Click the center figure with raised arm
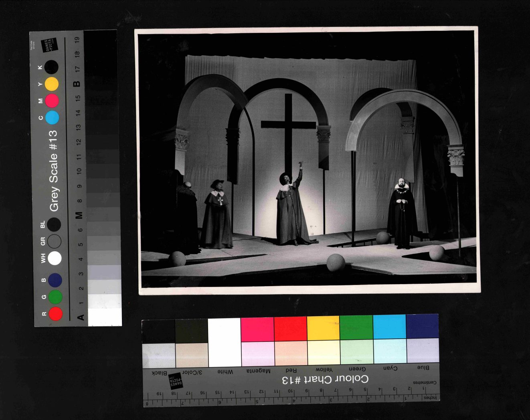The width and height of the screenshot is (530, 420). click(x=291, y=210)
